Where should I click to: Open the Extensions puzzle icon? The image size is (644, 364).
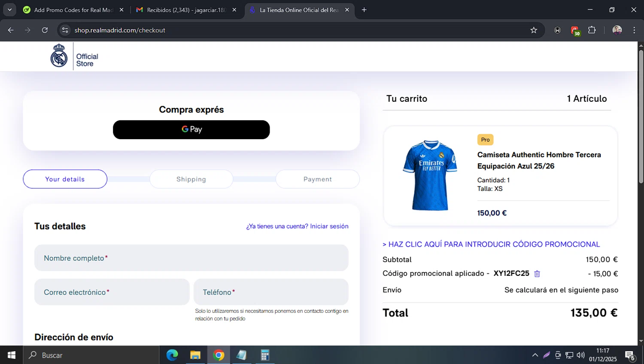click(x=592, y=30)
